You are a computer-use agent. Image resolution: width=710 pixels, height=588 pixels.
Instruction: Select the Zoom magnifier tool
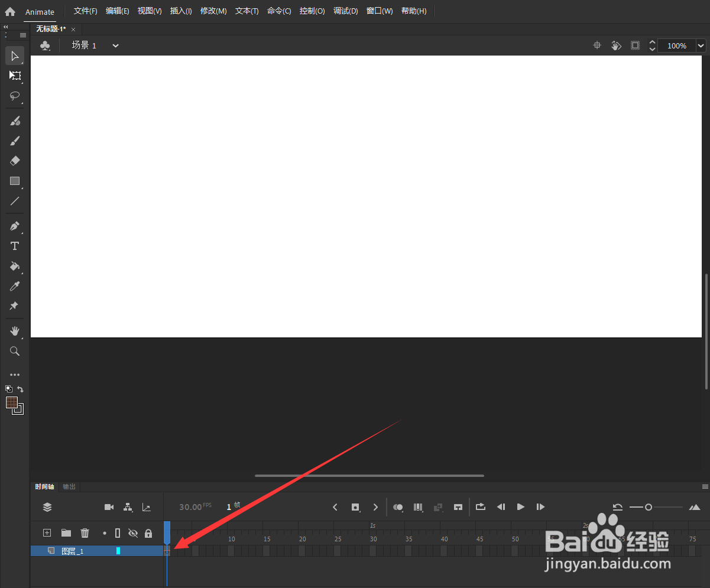[15, 351]
